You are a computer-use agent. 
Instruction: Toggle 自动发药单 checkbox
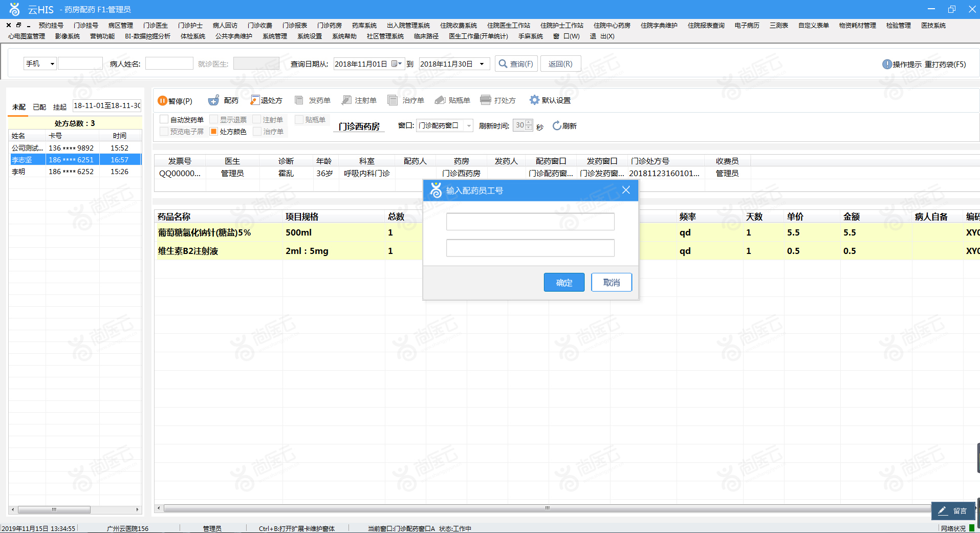click(x=164, y=119)
